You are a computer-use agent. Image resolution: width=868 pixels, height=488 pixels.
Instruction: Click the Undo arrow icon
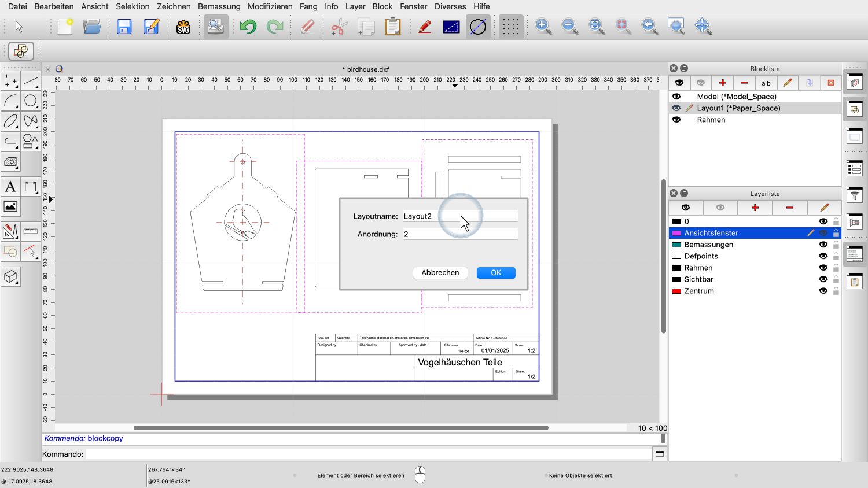point(248,27)
